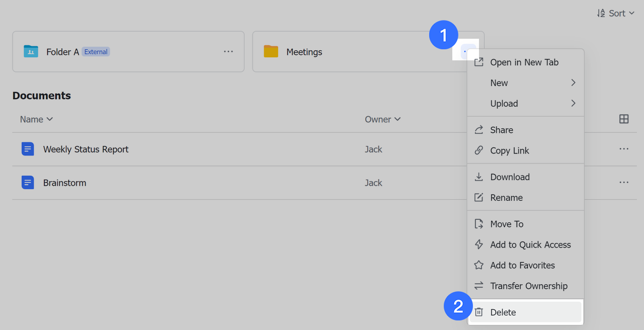
Task: Click the shared Folder A icon
Action: pos(31,51)
